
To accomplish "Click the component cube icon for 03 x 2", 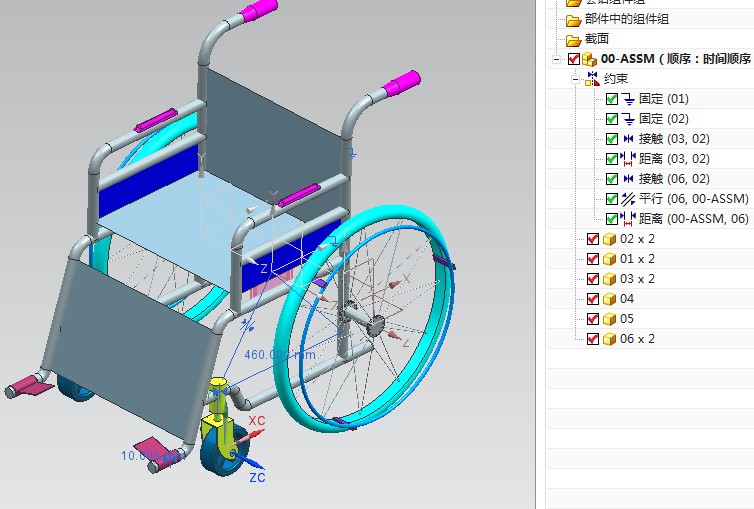I will point(609,279).
